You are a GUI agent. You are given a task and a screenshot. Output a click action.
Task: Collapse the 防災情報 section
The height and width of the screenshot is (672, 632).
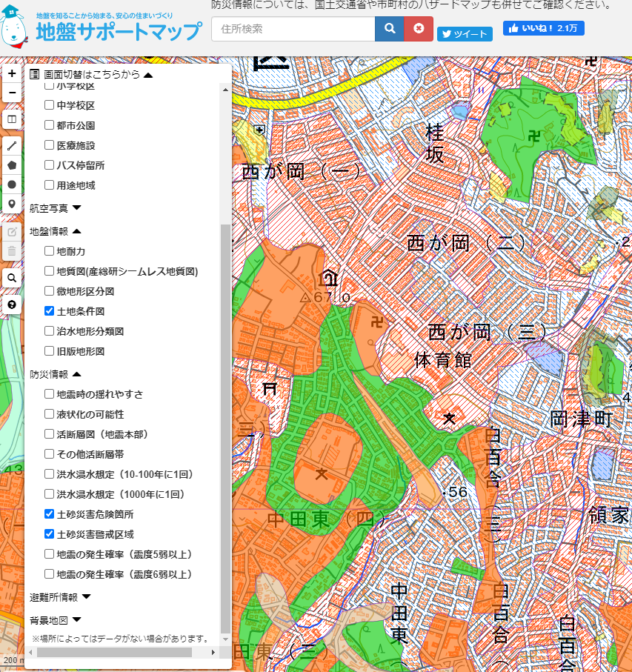pyautogui.click(x=77, y=374)
